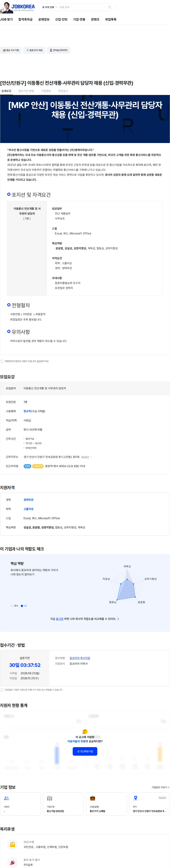Open the 취업톡톡 menu
The width and height of the screenshot is (170, 868).
pyautogui.click(x=111, y=19)
